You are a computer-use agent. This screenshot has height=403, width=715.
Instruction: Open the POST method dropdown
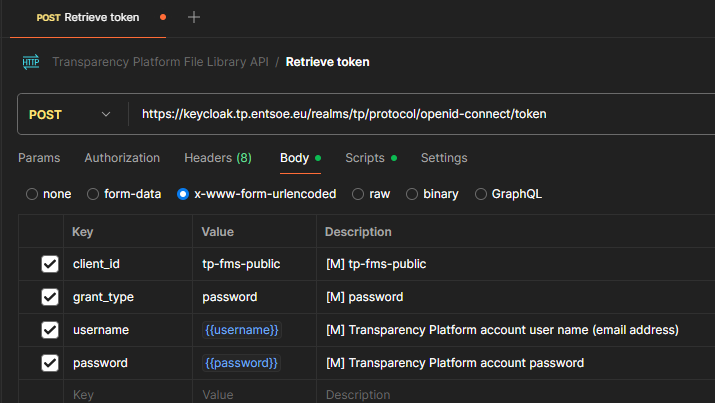[x=70, y=114]
